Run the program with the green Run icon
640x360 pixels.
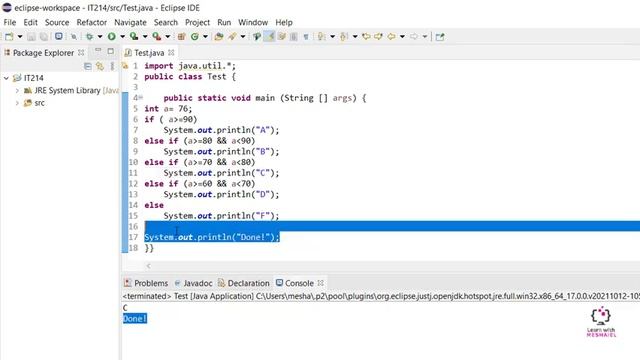tap(111, 37)
